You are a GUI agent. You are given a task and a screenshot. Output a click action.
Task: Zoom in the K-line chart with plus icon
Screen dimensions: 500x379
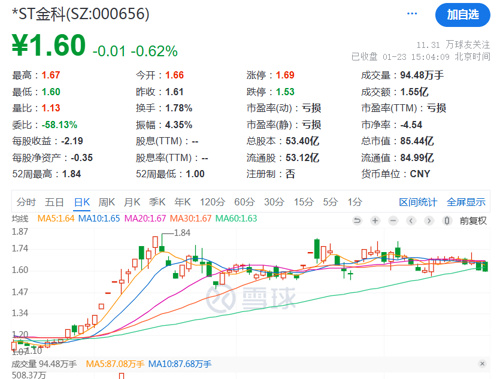(x=375, y=221)
